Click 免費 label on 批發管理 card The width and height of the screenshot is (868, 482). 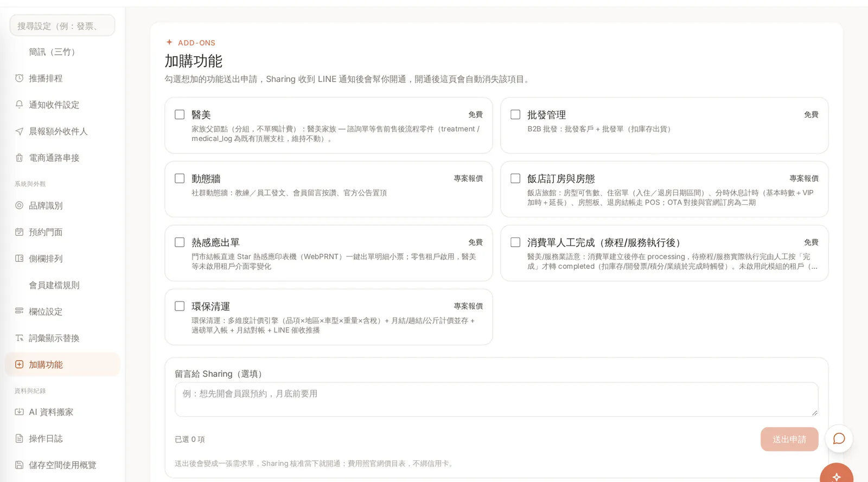click(811, 114)
